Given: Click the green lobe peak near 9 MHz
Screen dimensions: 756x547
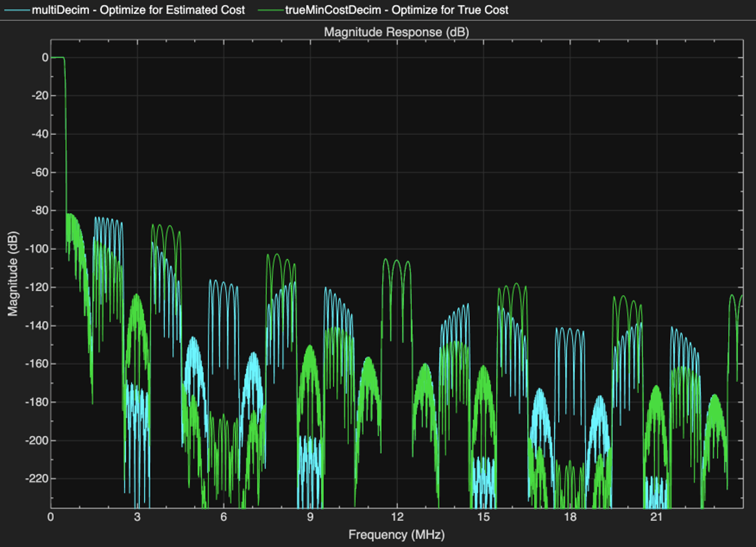Looking at the screenshot, I should click(x=310, y=346).
